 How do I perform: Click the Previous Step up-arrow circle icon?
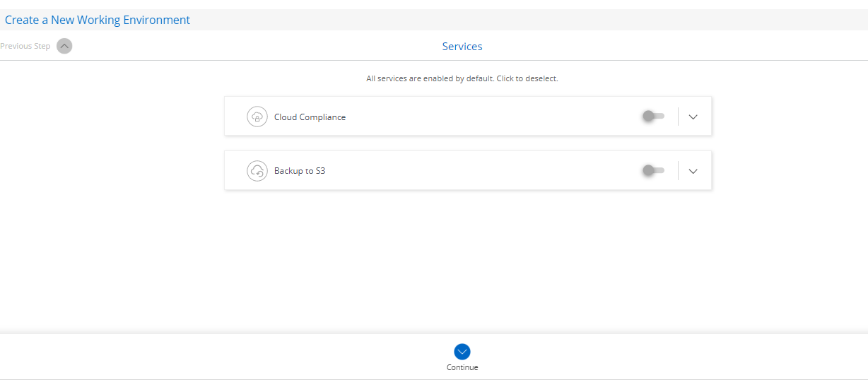coord(64,46)
